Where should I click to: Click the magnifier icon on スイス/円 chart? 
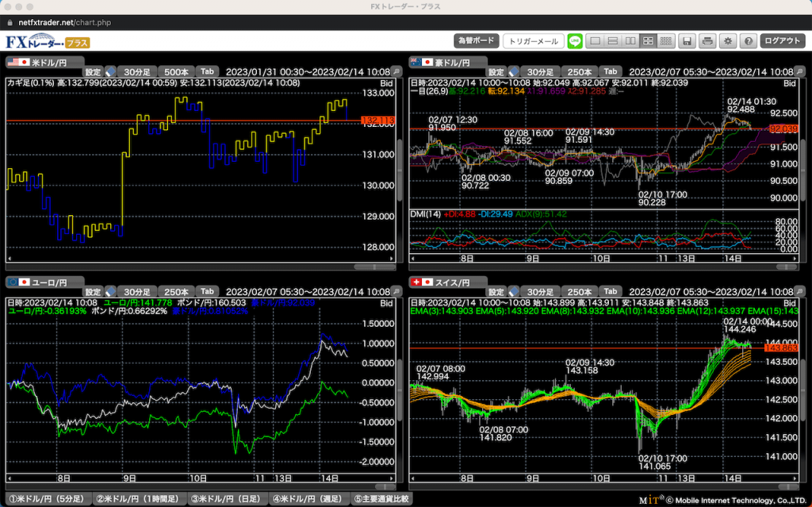click(x=799, y=292)
